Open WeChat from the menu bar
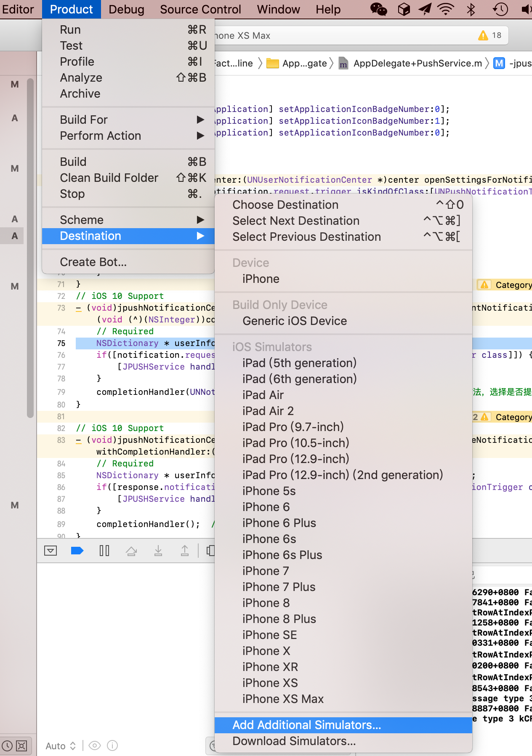The image size is (532, 756). (x=378, y=9)
